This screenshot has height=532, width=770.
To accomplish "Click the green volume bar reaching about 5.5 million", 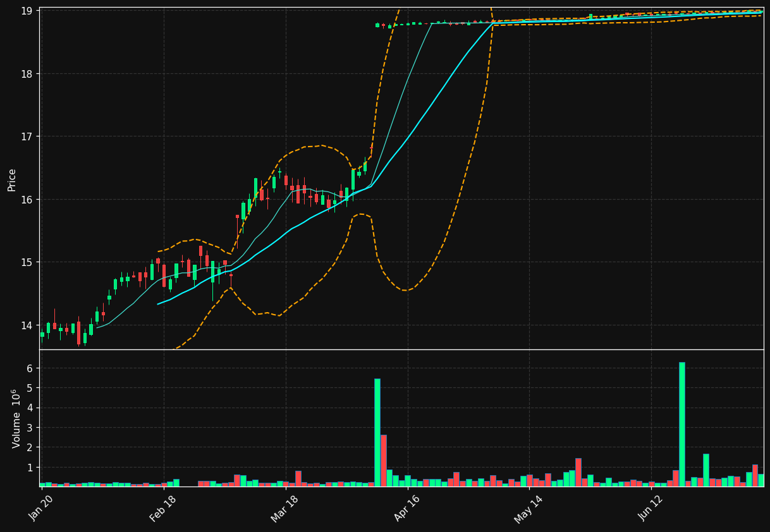I will coord(377,433).
